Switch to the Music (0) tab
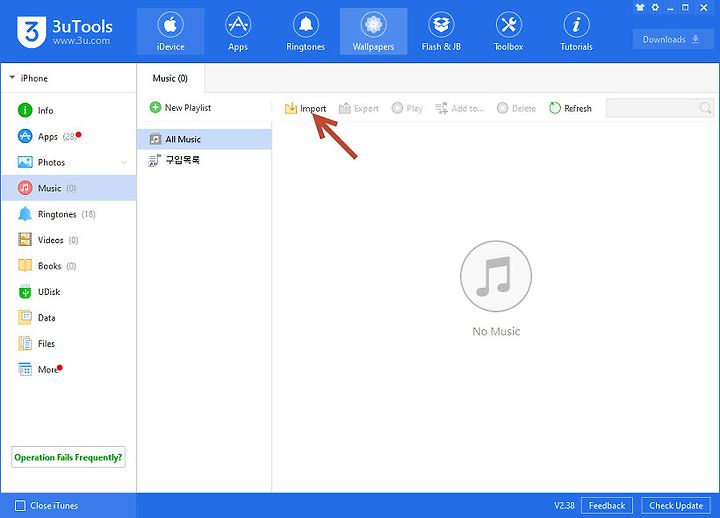 click(x=170, y=79)
